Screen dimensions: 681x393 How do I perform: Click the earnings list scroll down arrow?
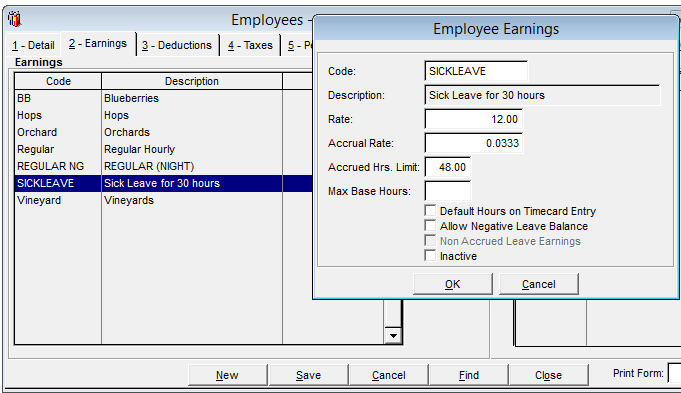coord(393,335)
